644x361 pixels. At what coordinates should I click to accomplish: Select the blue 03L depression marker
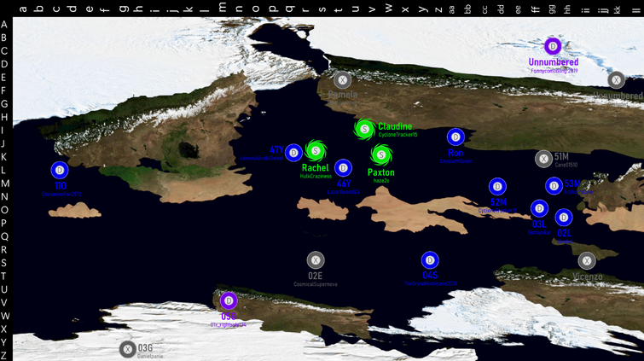pos(539,208)
